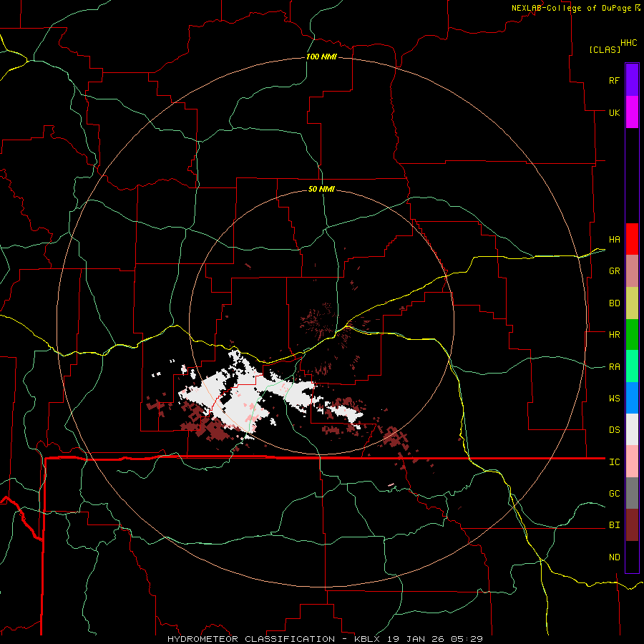Click the WS blue legend swatch
The image size is (644, 644).
click(632, 398)
